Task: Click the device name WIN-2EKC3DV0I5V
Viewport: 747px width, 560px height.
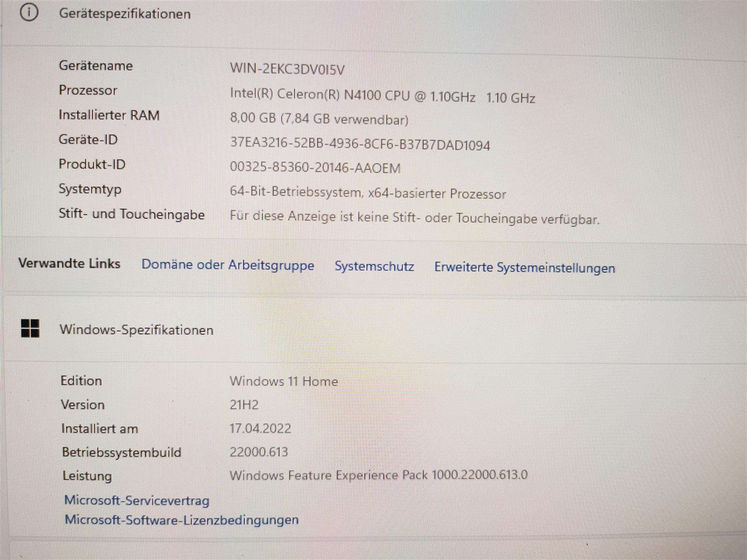Action: coord(287,70)
